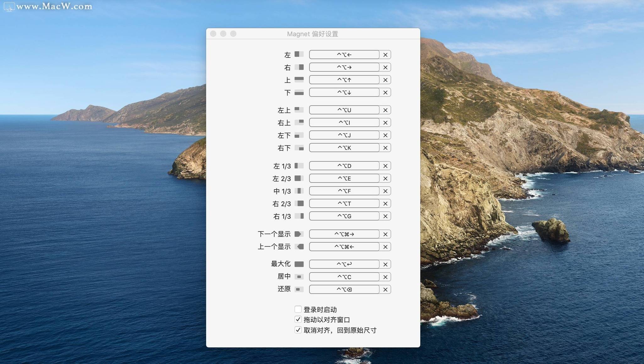This screenshot has height=364, width=644.
Task: Clear the 左 (left half) shortcut
Action: coord(385,55)
